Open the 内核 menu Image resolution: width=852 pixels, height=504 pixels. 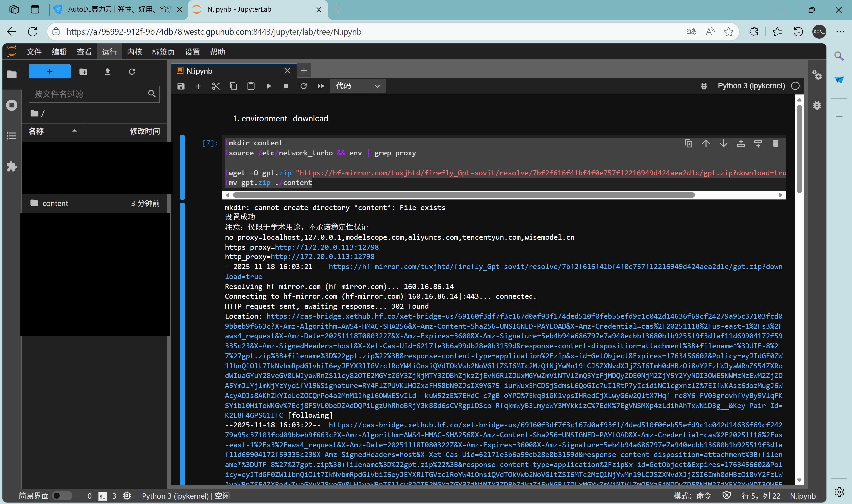pos(134,52)
